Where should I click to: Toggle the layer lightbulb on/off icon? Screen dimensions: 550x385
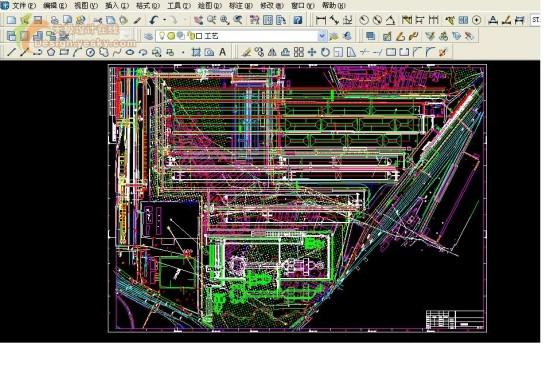click(162, 36)
